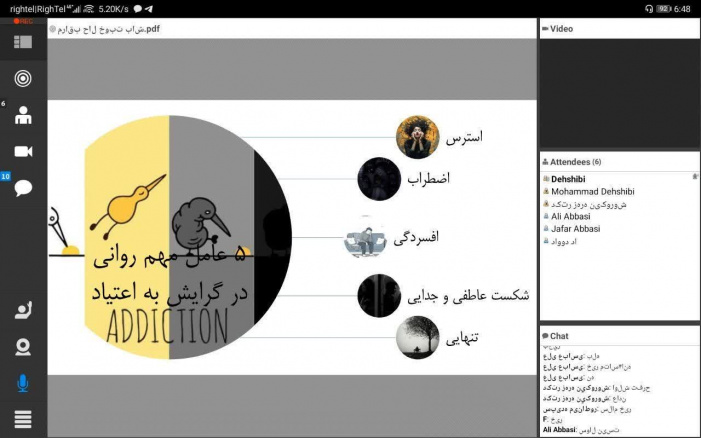Click the loneliness (تنهایی) tree image
The image size is (701, 438).
(418, 337)
